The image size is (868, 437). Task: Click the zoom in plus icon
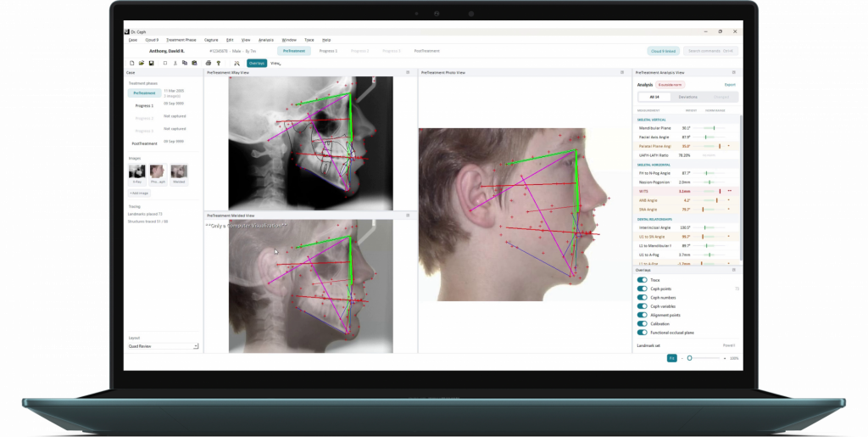tap(725, 358)
